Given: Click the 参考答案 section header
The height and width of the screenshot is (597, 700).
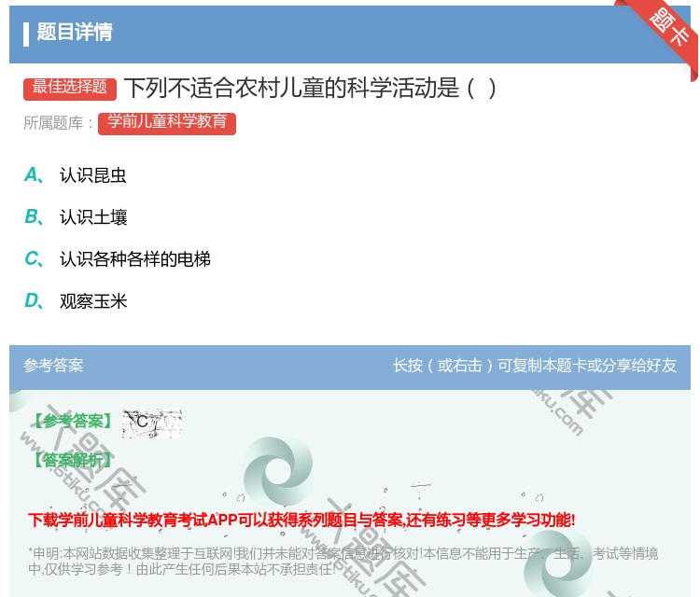Looking at the screenshot, I should click(53, 366).
